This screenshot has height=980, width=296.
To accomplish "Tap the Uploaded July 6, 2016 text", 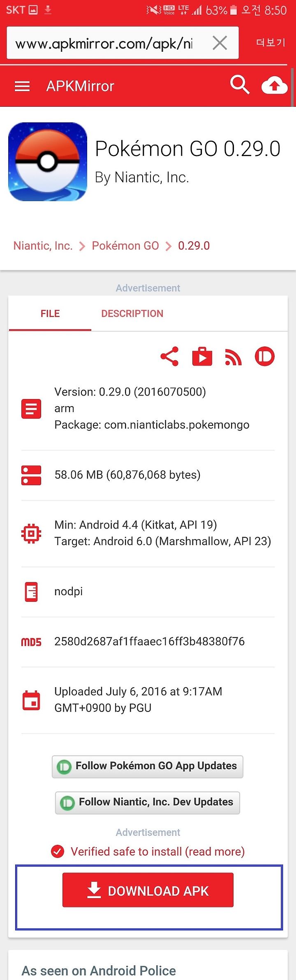I will coord(138,699).
